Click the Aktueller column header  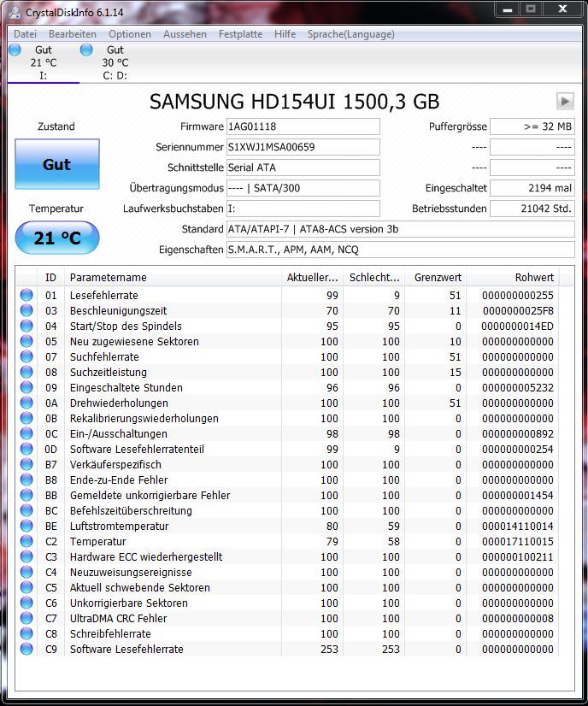click(x=312, y=277)
